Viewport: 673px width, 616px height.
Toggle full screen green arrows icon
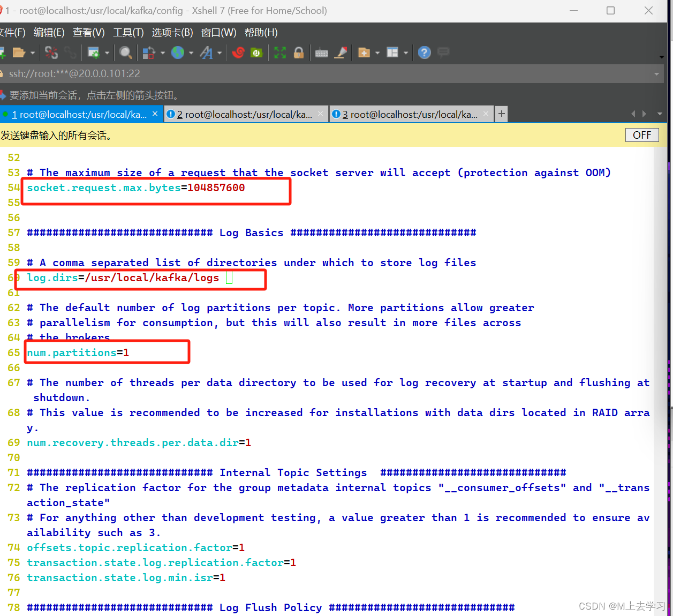[x=280, y=52]
